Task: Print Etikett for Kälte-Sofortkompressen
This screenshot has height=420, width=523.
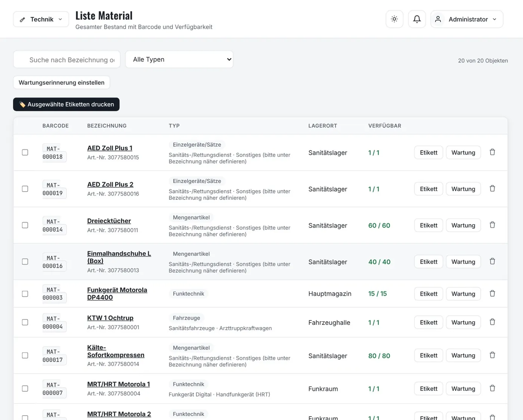Action: 428,355
